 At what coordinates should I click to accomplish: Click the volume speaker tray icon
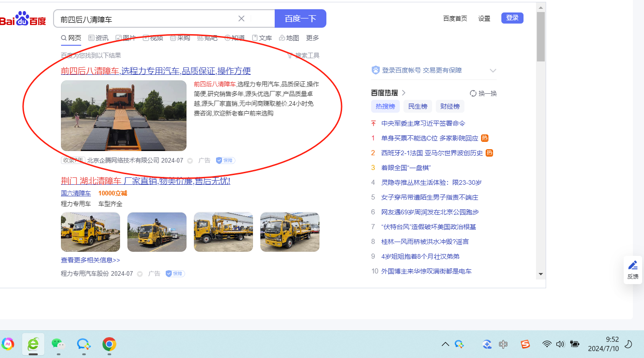[560, 344]
